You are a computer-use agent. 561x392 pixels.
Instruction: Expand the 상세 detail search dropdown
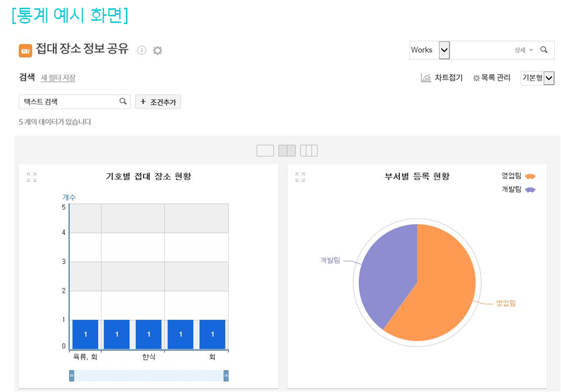[524, 50]
